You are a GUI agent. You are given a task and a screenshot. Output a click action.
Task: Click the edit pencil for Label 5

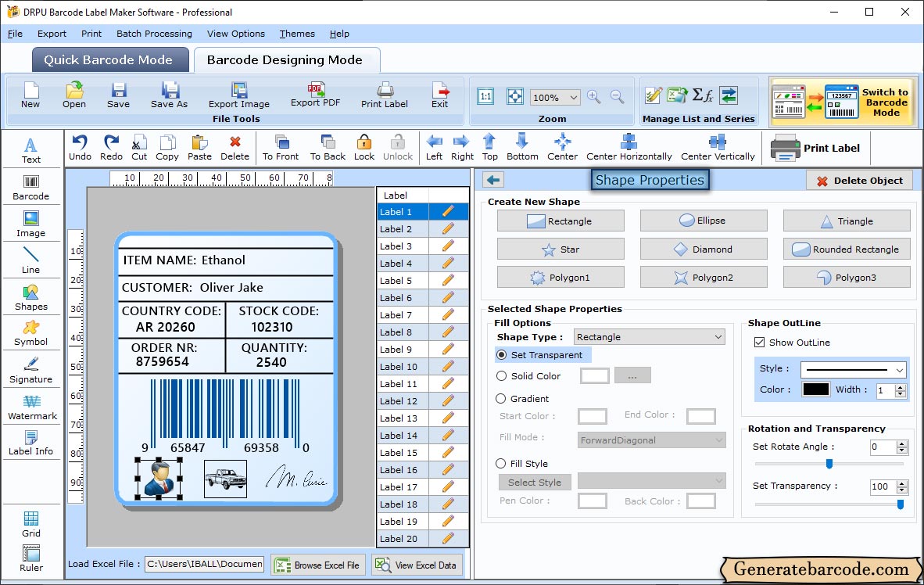pyautogui.click(x=448, y=280)
